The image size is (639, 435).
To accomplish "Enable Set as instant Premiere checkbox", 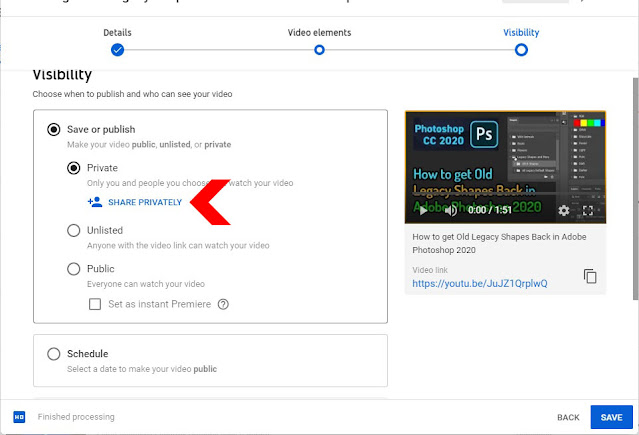I will coord(95,304).
